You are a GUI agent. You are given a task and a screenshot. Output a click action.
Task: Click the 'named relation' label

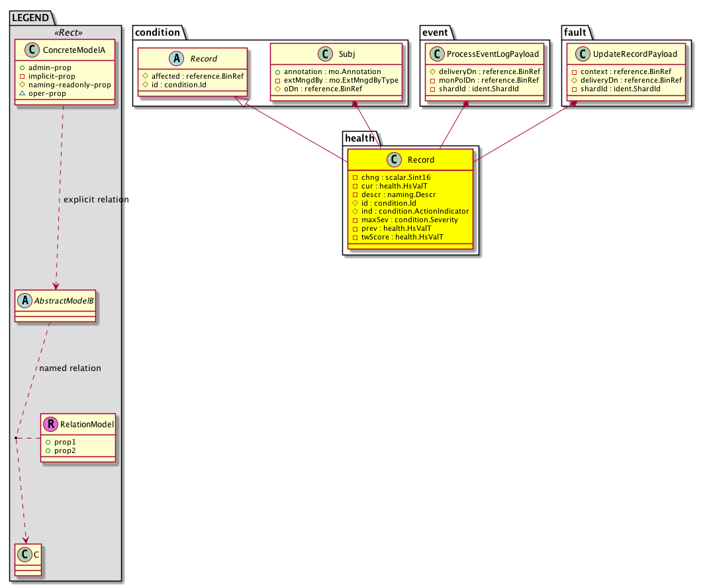tap(70, 368)
